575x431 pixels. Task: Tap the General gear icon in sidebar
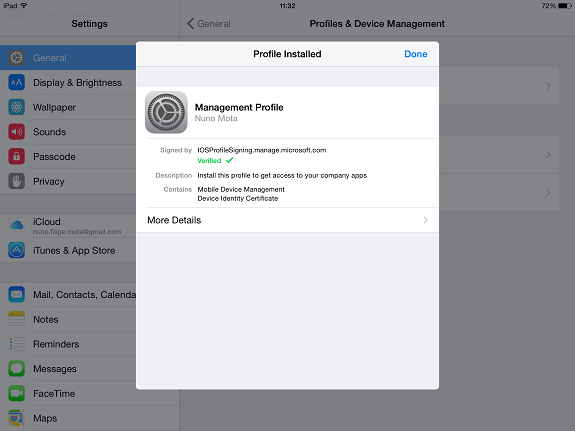coord(17,58)
